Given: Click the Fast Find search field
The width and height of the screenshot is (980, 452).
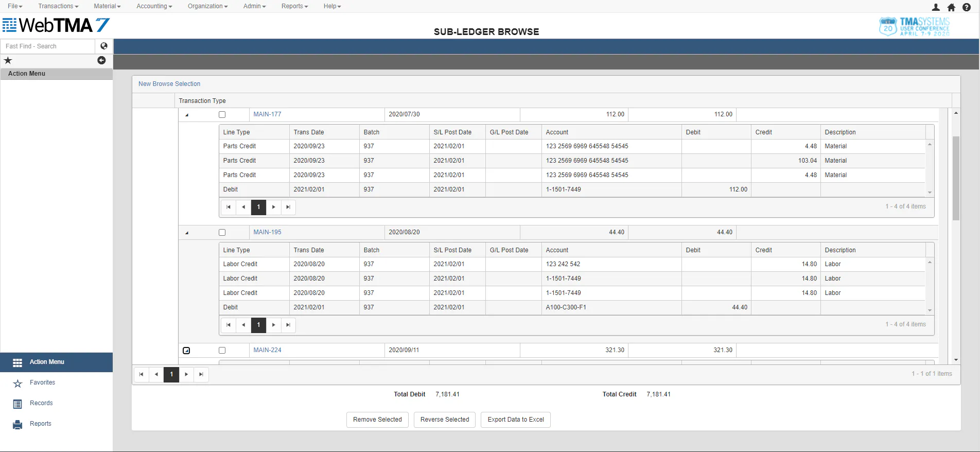Looking at the screenshot, I should click(48, 46).
